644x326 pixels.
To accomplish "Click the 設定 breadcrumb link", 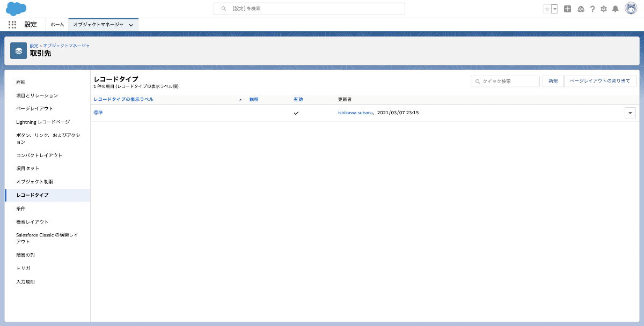I will pyautogui.click(x=34, y=46).
